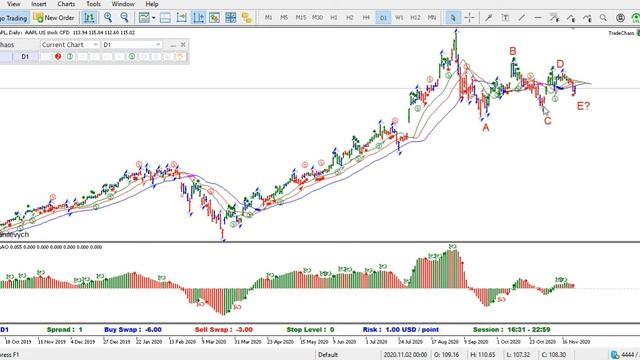
Task: Click the chart window layout icon
Action: (165, 18)
